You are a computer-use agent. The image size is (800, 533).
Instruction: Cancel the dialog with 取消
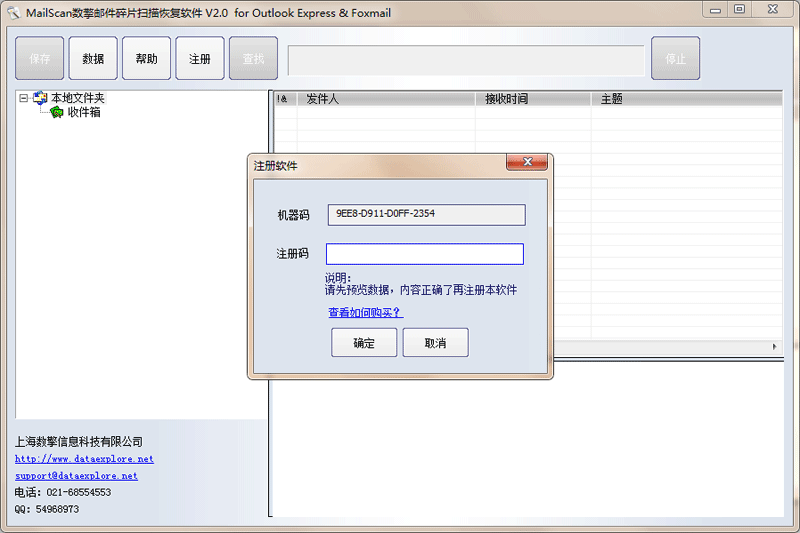point(436,343)
